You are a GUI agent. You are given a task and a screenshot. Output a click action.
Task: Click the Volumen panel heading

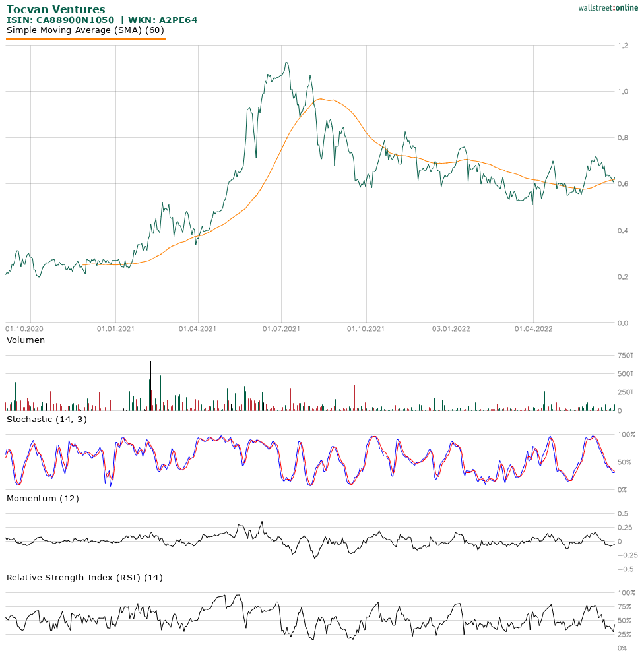click(x=26, y=340)
